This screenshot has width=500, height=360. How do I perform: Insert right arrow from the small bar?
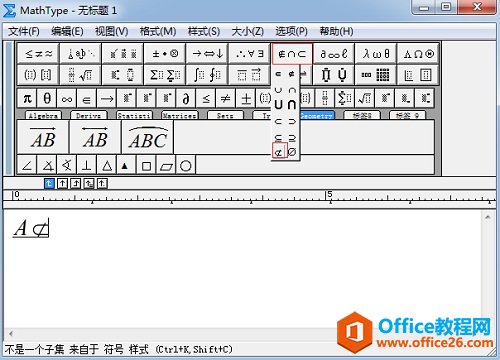click(x=107, y=98)
